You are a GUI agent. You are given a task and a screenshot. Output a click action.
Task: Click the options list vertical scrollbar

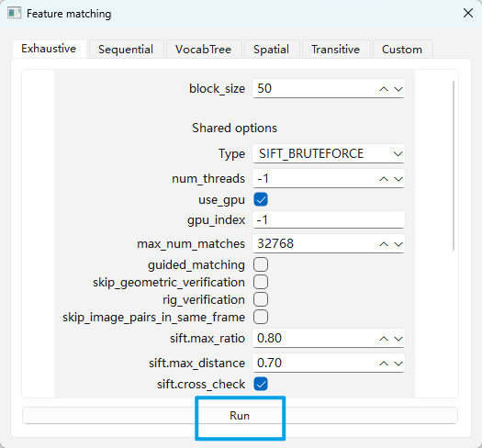coord(454,165)
